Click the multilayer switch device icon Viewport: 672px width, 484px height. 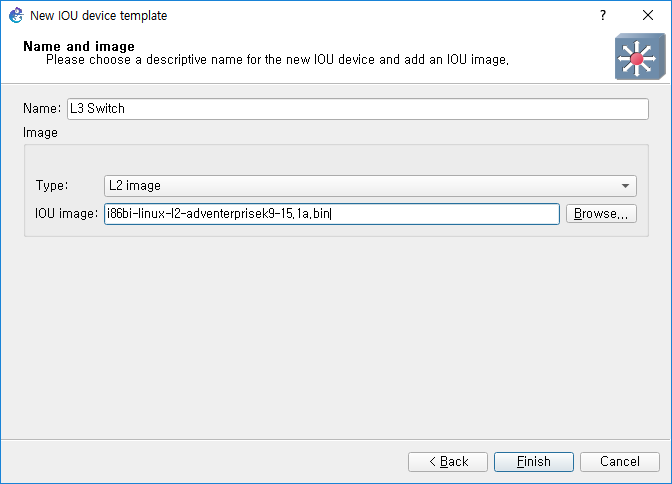tap(640, 57)
